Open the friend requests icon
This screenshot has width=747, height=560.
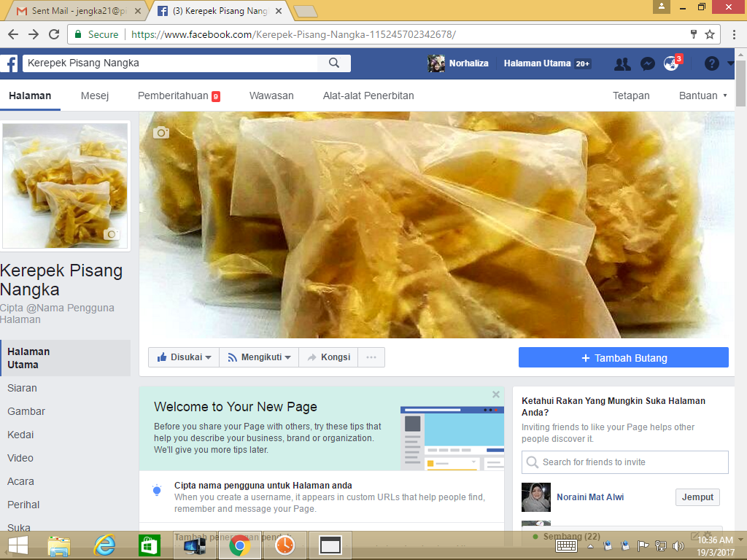[x=622, y=63]
